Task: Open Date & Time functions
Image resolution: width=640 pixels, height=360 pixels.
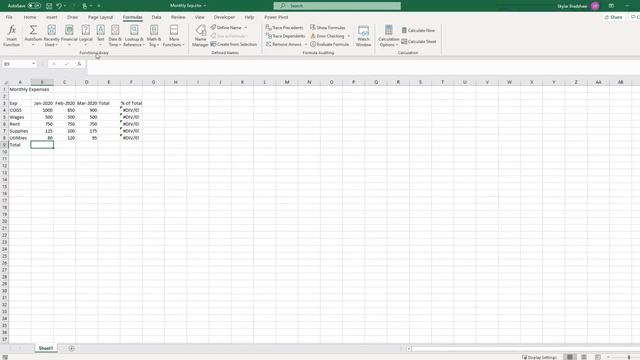Action: (115, 36)
